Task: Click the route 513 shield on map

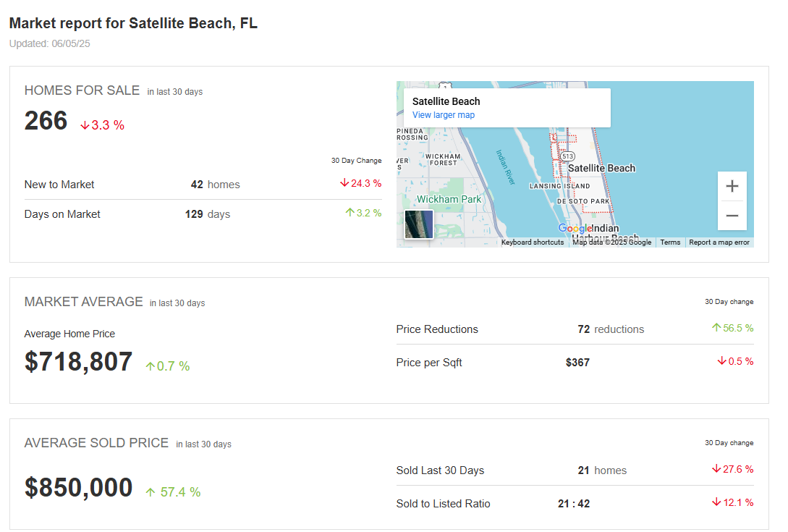Action: [567, 156]
